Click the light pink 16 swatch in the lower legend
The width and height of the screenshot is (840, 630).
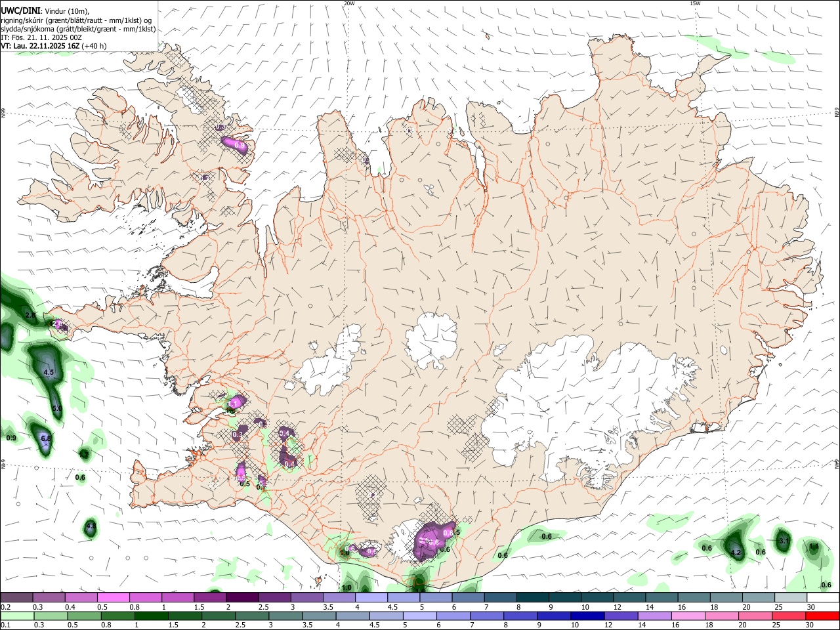[688, 616]
